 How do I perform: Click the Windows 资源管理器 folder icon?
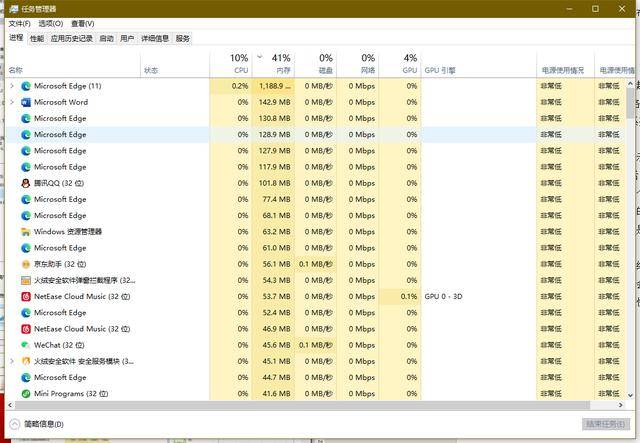26,232
